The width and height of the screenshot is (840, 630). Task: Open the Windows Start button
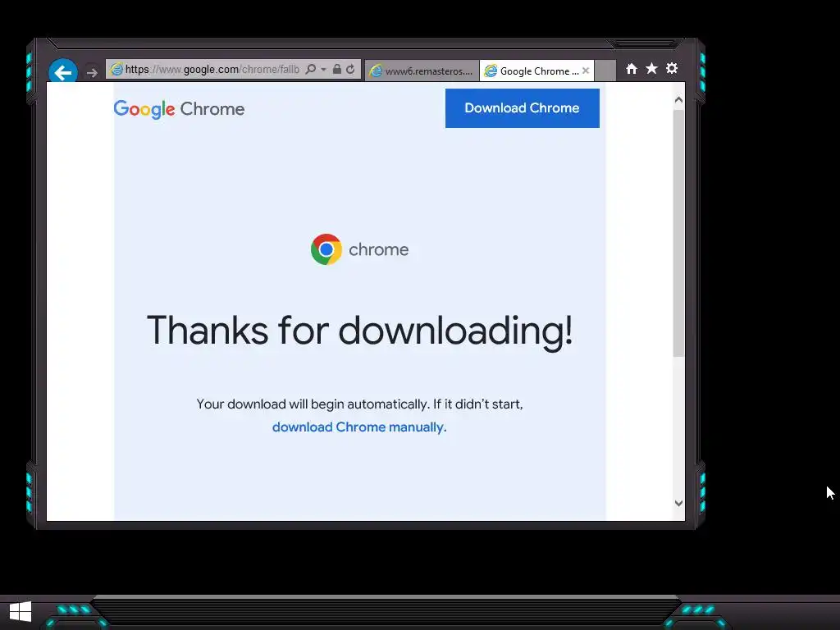pos(21,612)
